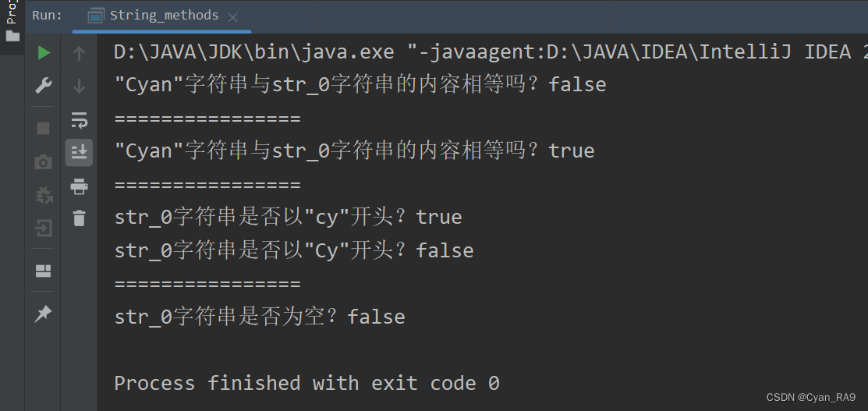Rerun the program with green play icon
The width and height of the screenshot is (868, 411).
click(x=44, y=53)
